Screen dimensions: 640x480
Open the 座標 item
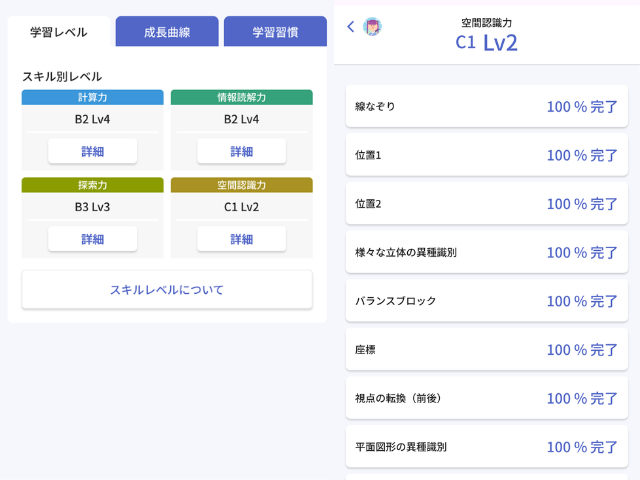tap(487, 350)
